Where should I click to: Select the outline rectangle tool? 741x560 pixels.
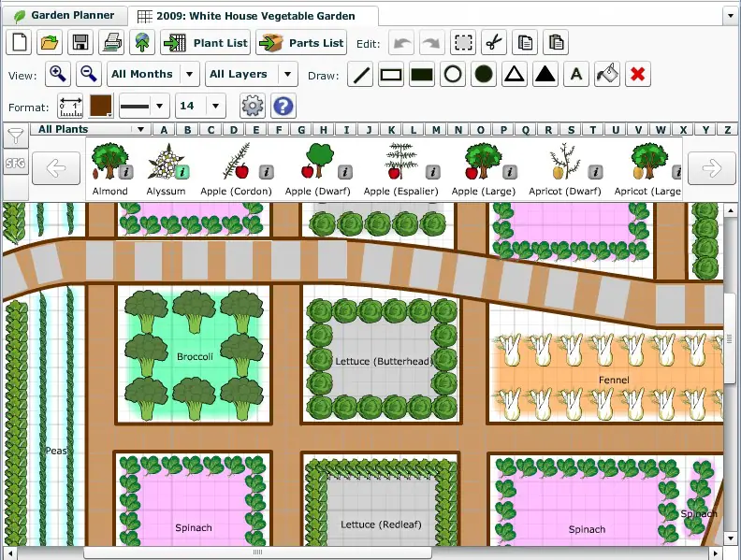pyautogui.click(x=391, y=74)
